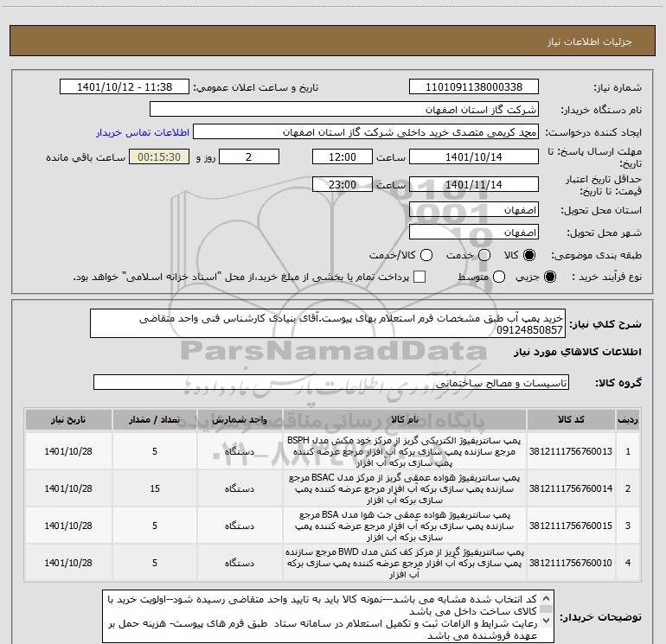Click the BSA jet pump product name
This screenshot has height=644, width=666.
pos(405,526)
